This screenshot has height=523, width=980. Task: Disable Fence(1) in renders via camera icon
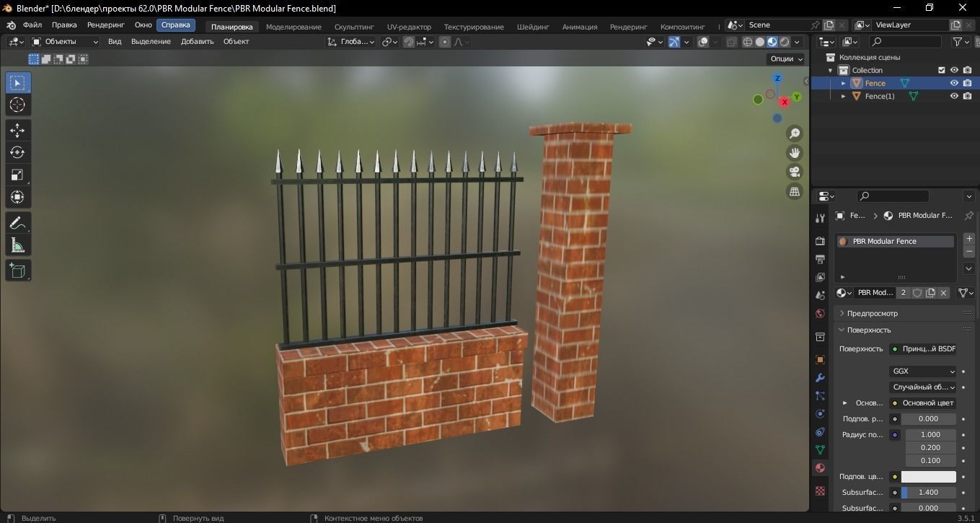968,96
